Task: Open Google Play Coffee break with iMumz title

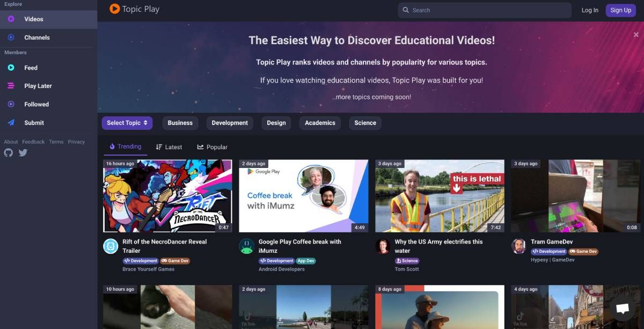Action: (300, 246)
